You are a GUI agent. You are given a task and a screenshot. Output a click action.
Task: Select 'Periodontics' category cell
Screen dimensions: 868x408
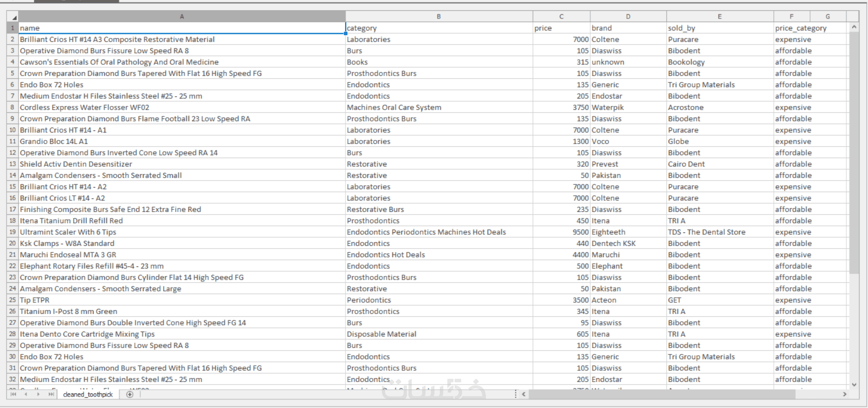(x=439, y=300)
